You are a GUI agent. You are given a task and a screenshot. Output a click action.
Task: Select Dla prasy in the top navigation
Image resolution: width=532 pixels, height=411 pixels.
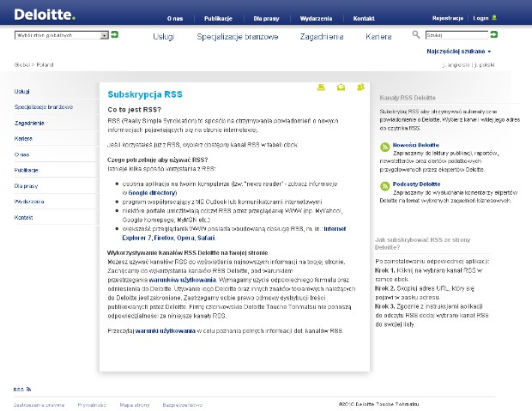click(x=266, y=19)
